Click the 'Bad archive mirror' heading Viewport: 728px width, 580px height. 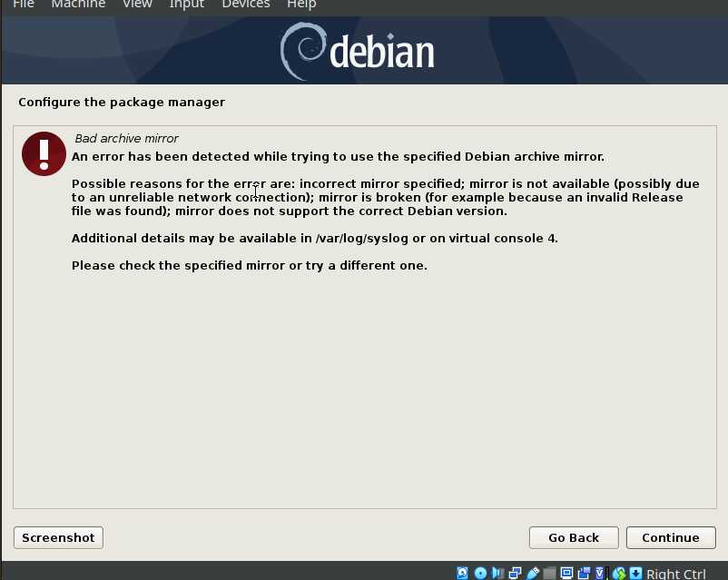(126, 138)
